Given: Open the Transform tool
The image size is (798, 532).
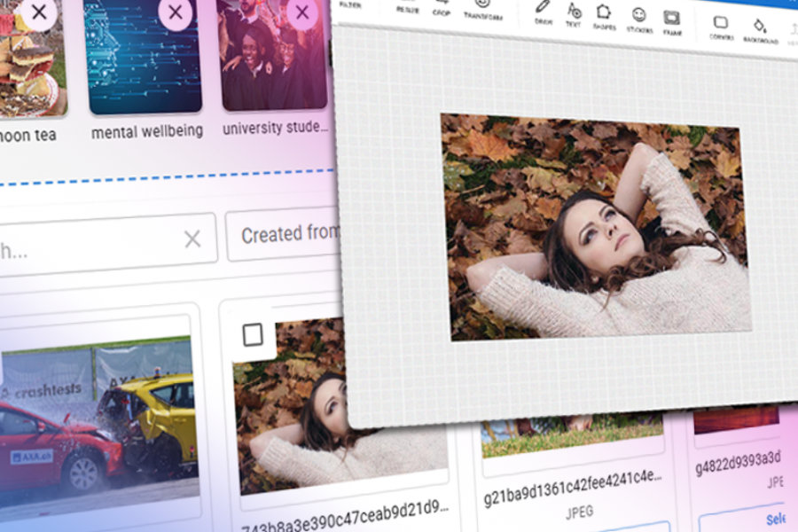Looking at the screenshot, I should (482, 9).
